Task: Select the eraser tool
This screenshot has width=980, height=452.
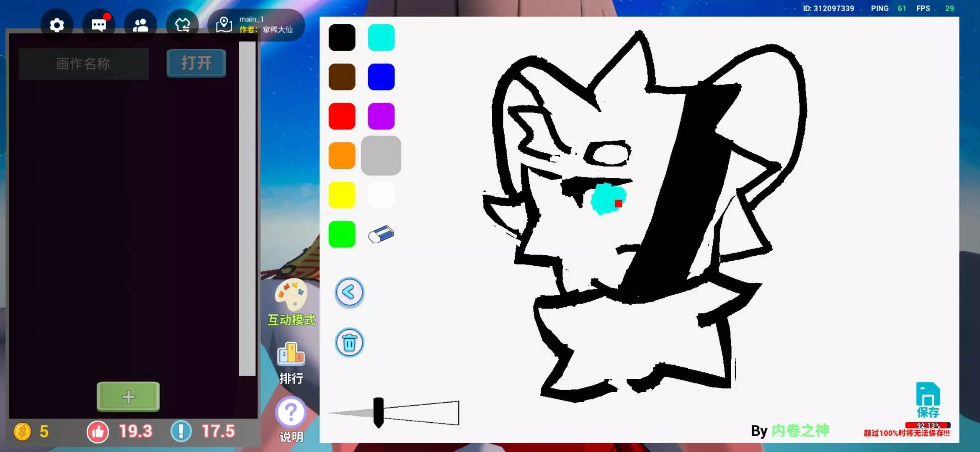Action: coord(381,234)
